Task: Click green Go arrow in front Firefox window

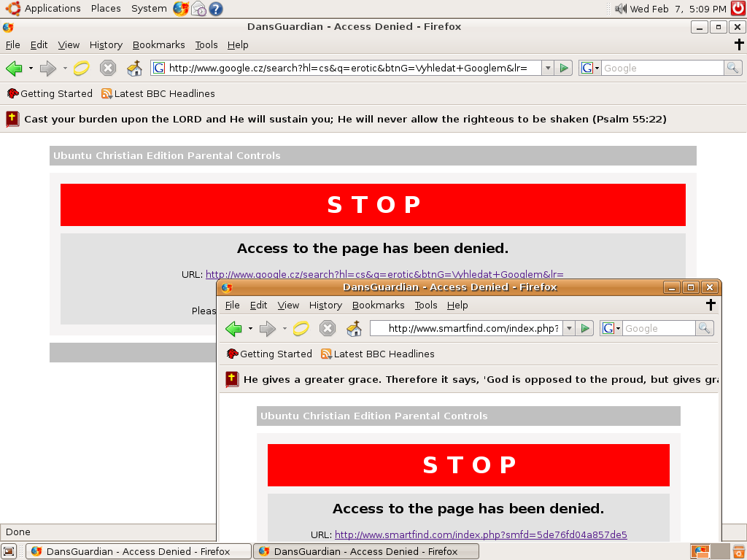Action: pyautogui.click(x=584, y=328)
